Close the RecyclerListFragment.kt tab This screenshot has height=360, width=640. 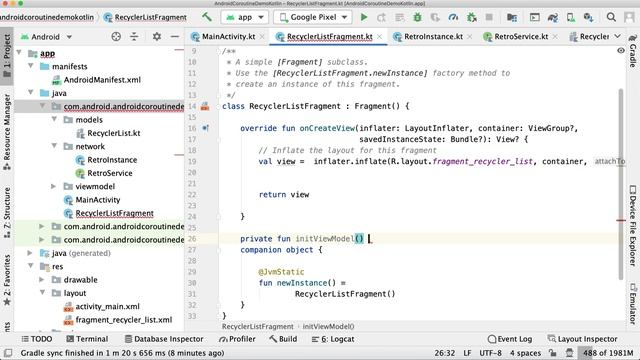[380, 36]
